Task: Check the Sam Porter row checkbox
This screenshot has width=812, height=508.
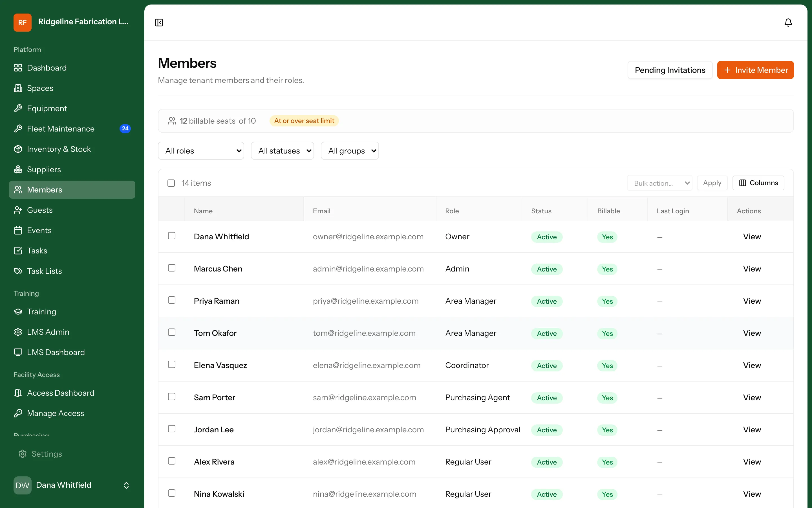Action: (172, 397)
